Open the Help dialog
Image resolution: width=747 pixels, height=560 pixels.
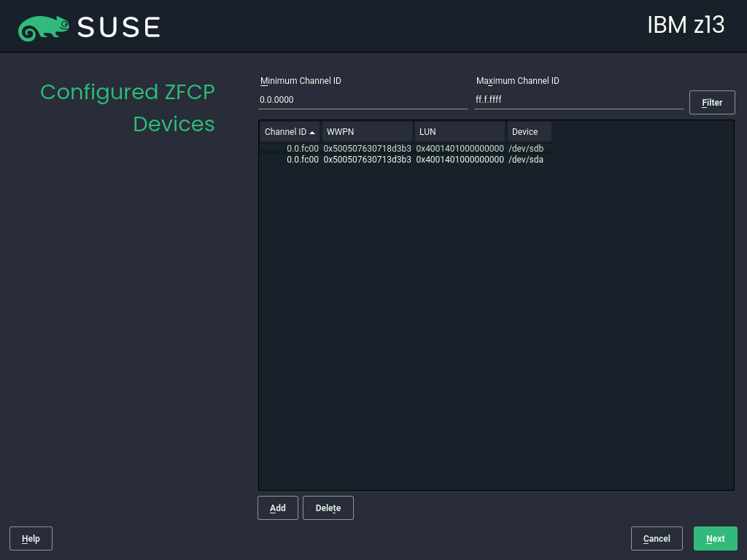[31, 539]
